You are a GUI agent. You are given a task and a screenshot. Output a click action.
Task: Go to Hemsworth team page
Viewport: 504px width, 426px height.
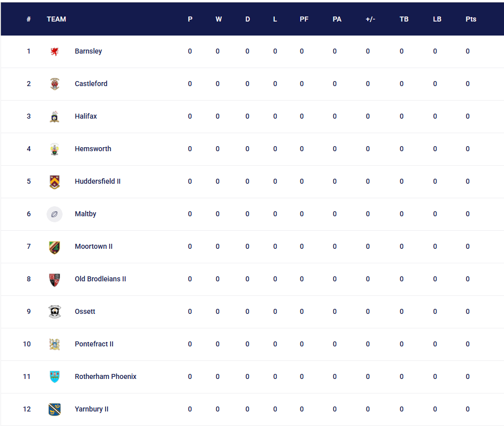click(93, 149)
